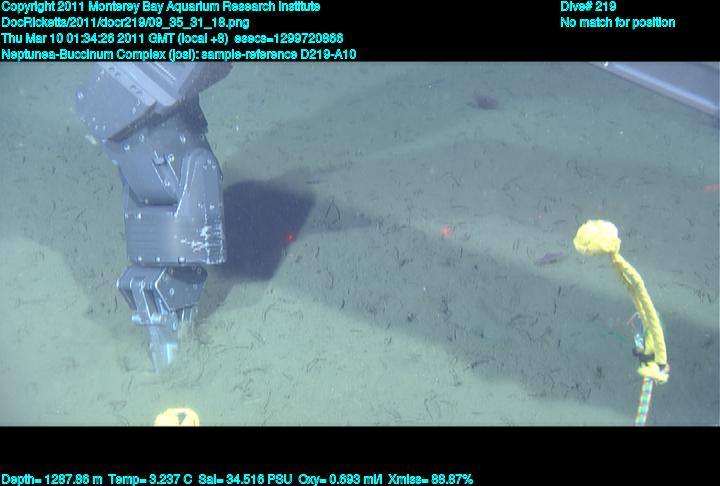
Task: Click the Temp= reading in the status line
Action: (151, 480)
